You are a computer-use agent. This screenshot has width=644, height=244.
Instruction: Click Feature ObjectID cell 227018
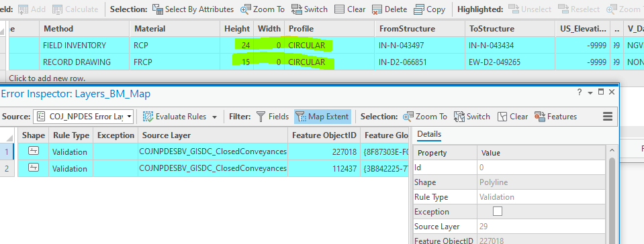click(324, 151)
